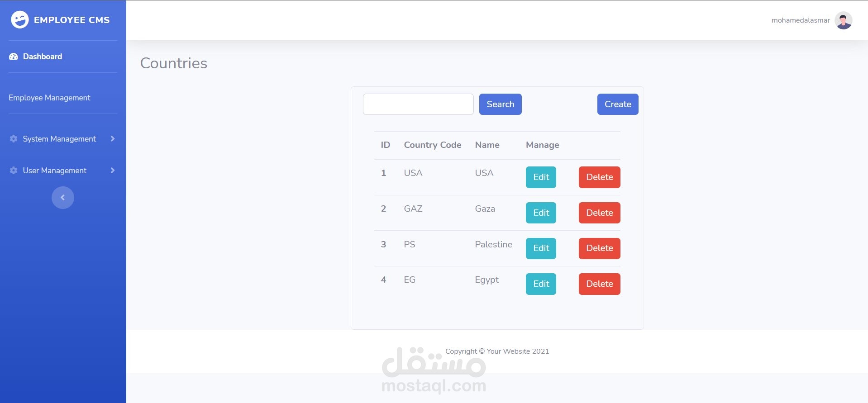
Task: Click the Countries page heading
Action: click(x=174, y=63)
